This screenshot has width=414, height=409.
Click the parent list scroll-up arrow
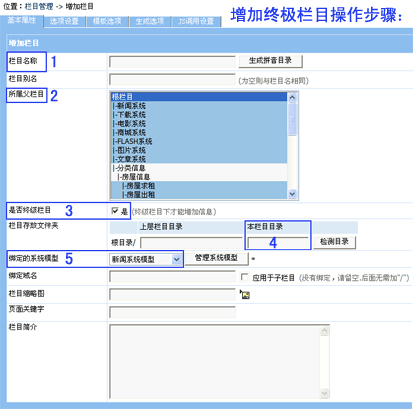[292, 97]
